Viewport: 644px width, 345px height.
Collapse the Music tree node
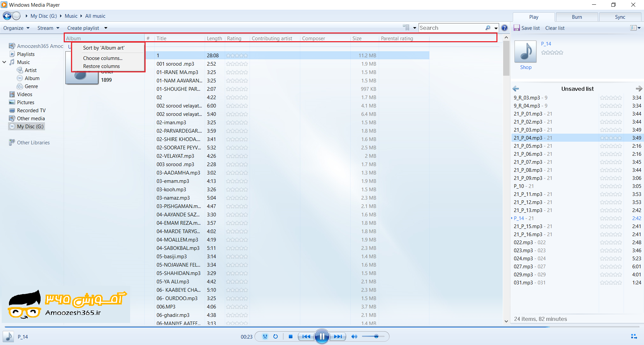pos(4,62)
